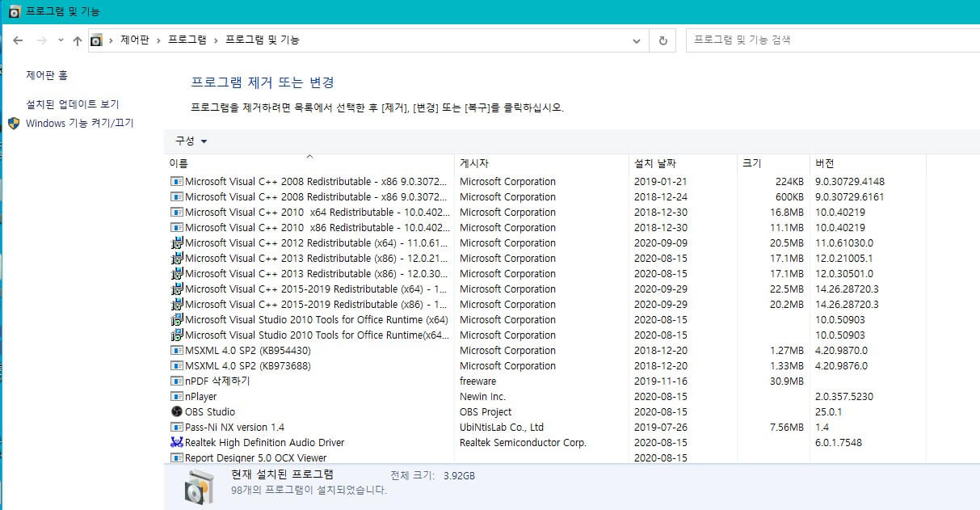Navigate to 프로그램 via the breadcrumb

[187, 39]
